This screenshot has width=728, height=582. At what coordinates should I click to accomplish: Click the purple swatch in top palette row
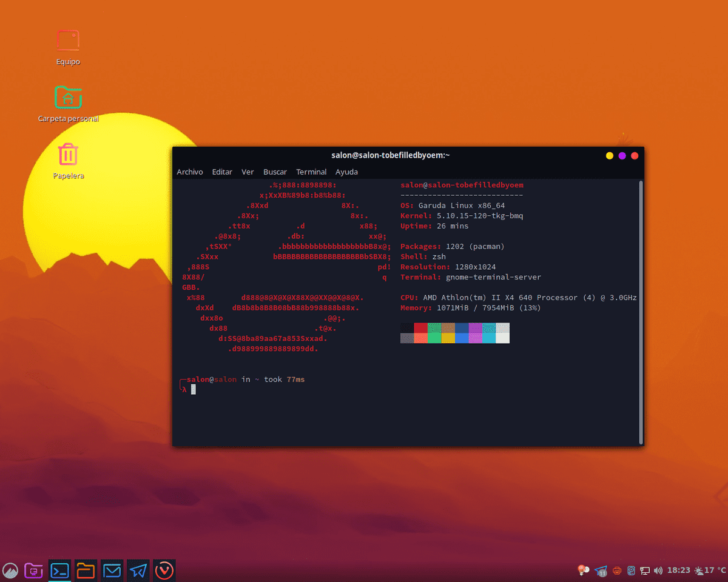(x=475, y=327)
